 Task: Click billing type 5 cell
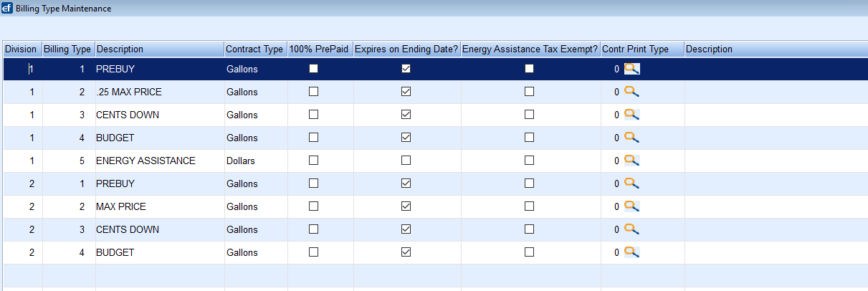pyautogui.click(x=68, y=161)
